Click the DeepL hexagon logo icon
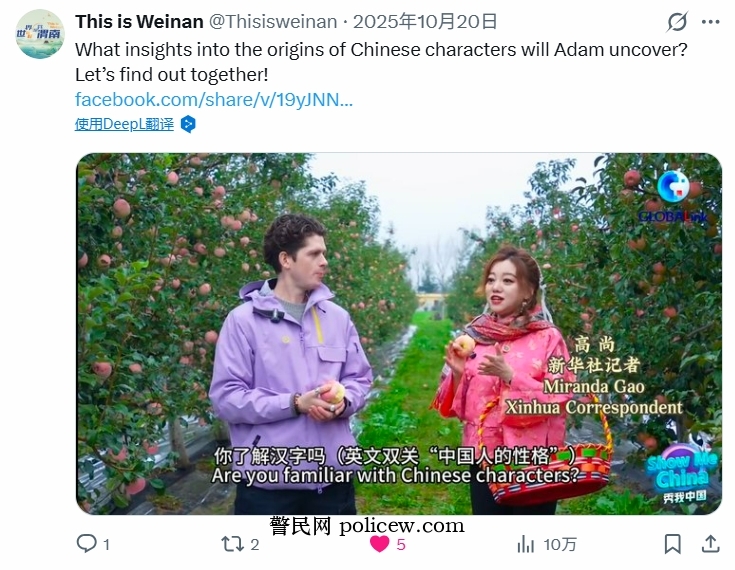Viewport: 735px width, 570px height. point(188,124)
